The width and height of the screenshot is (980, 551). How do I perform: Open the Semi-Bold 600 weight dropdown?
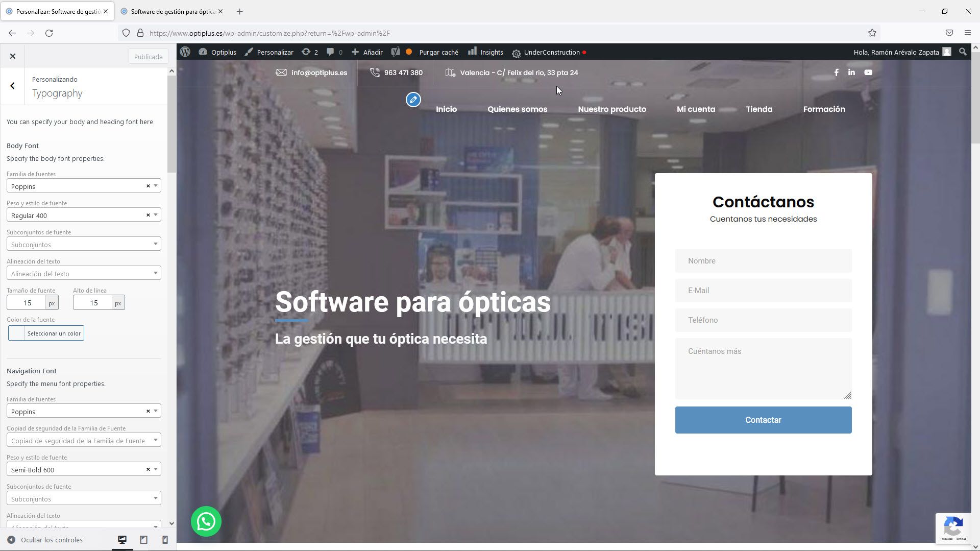84,469
